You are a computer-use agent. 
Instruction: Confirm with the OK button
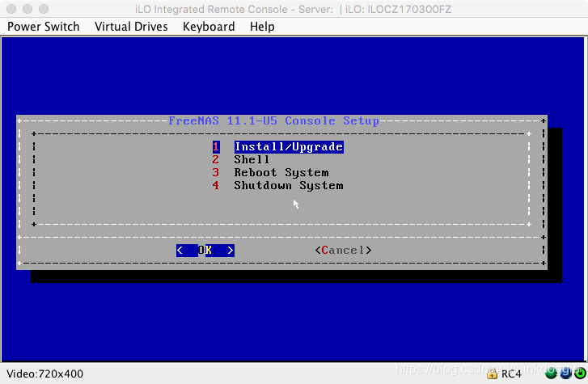click(205, 251)
